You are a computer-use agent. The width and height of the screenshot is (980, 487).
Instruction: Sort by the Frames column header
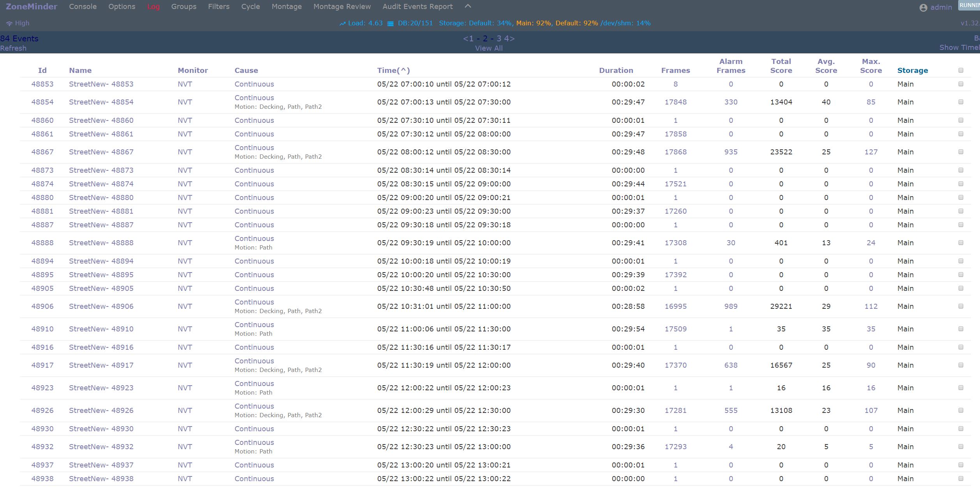pyautogui.click(x=676, y=71)
